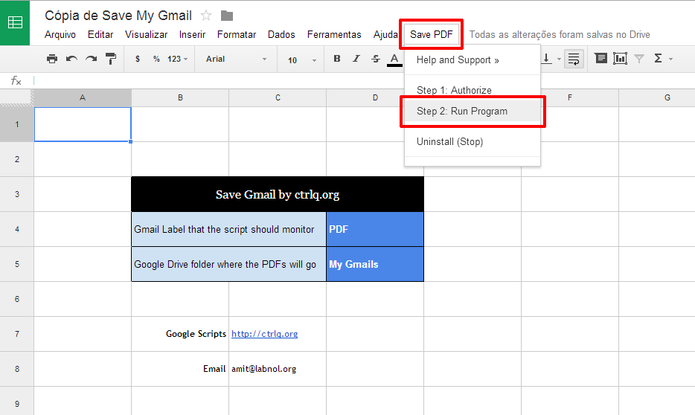The height and width of the screenshot is (415, 695).
Task: Open the Visualizar menu
Action: click(x=146, y=35)
